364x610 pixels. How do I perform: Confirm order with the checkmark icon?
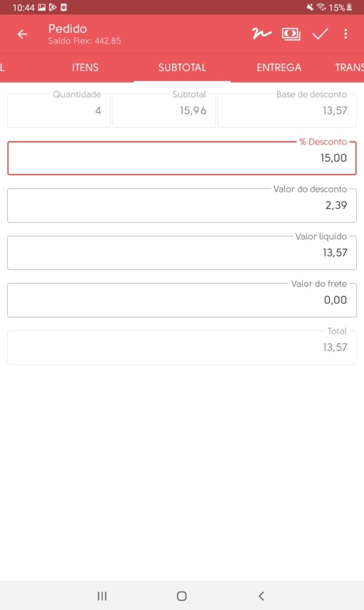(x=321, y=34)
